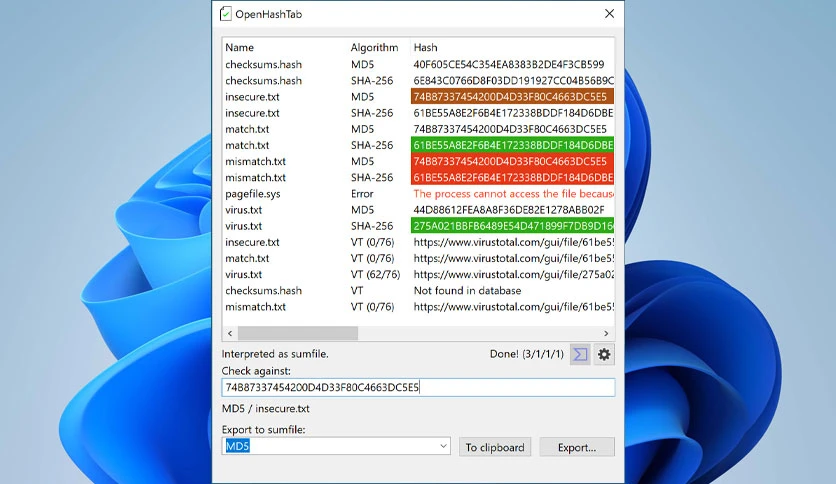
Task: Expand the Export to sumfile dropdown
Action: tap(443, 446)
